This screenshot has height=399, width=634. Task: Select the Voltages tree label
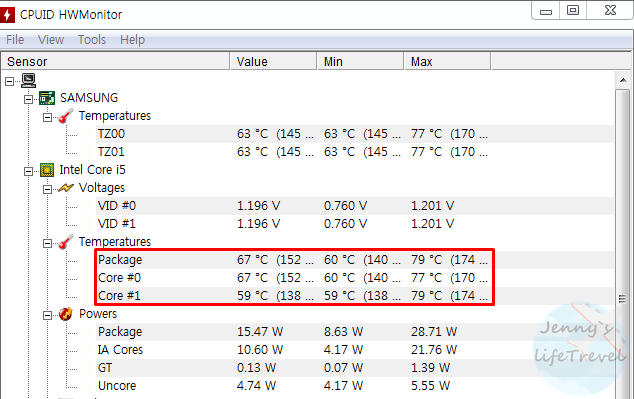[102, 188]
